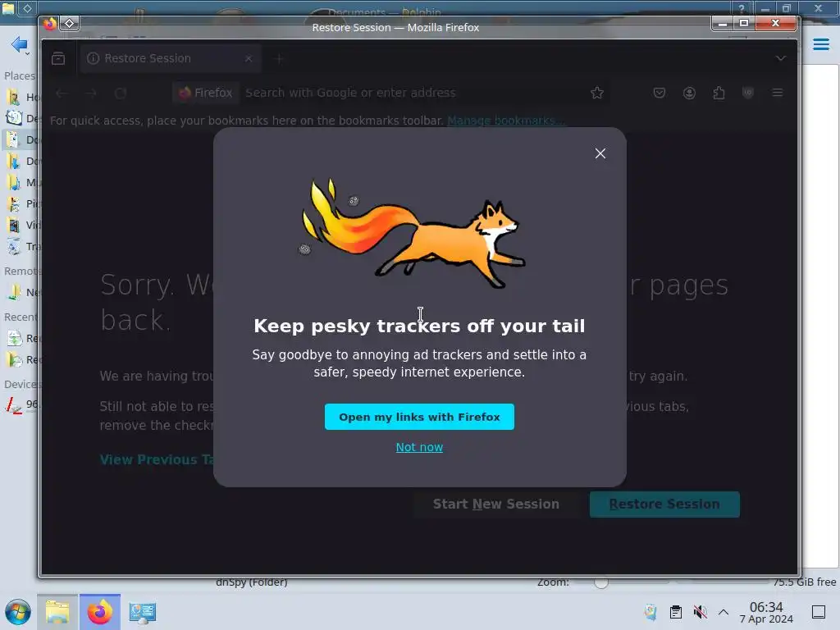Open the Extensions puzzle icon
Screen dimensions: 840x630
(x=719, y=94)
